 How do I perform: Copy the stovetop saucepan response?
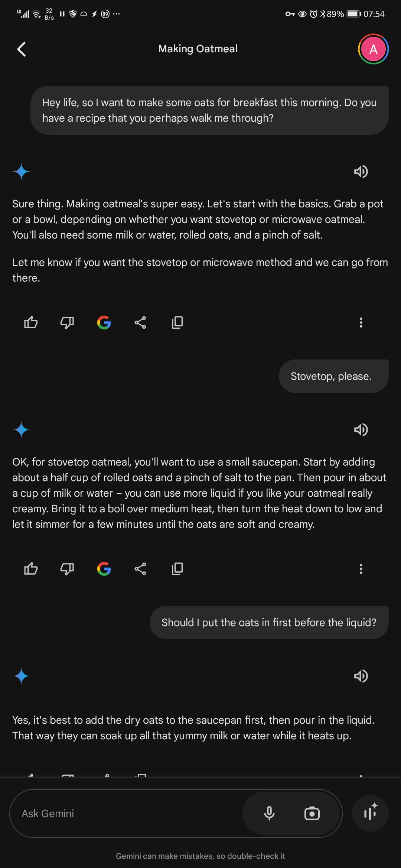[x=177, y=569]
